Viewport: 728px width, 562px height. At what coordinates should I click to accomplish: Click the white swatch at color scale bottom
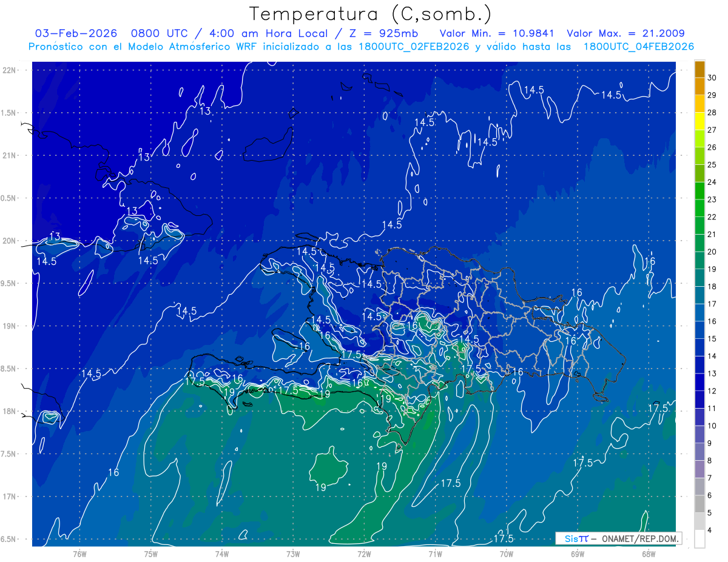point(699,539)
